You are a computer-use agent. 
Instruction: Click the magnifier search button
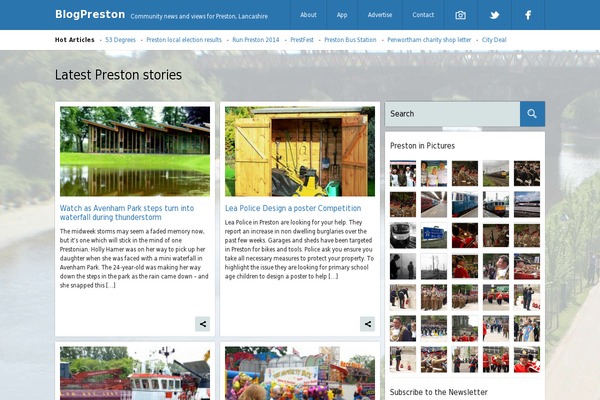pyautogui.click(x=532, y=114)
